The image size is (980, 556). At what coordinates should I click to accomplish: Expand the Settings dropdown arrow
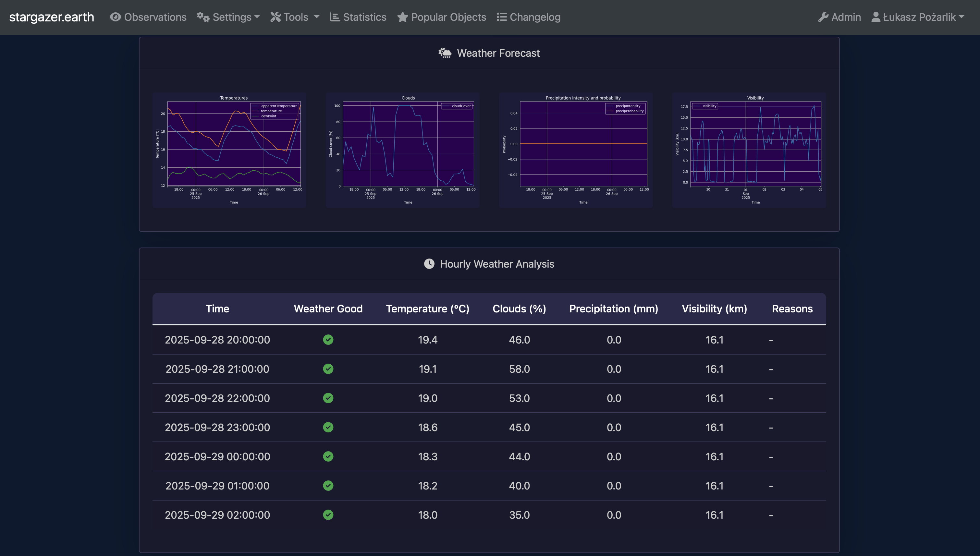click(x=257, y=17)
